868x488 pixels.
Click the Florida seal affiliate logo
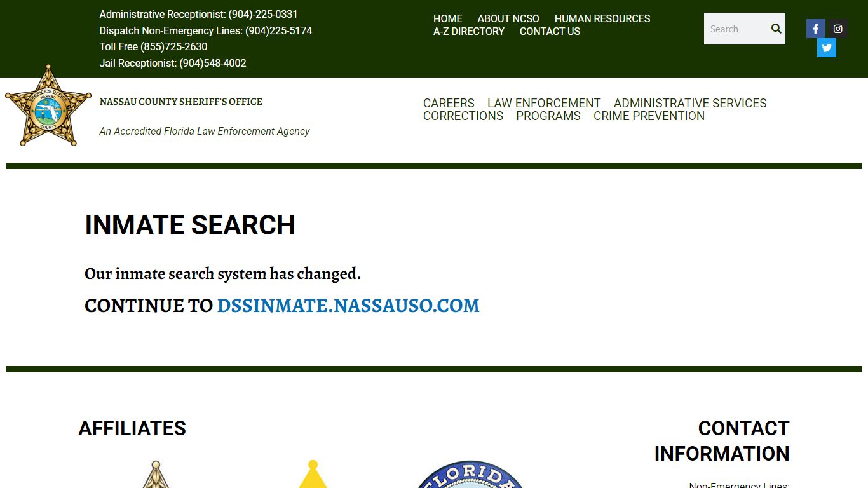[471, 474]
